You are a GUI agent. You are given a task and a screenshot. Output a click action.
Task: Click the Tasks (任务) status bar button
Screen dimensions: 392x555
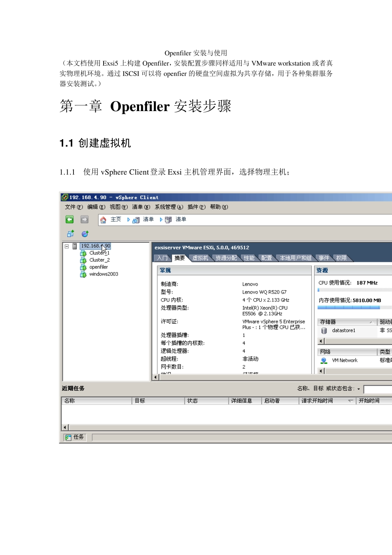(74, 437)
